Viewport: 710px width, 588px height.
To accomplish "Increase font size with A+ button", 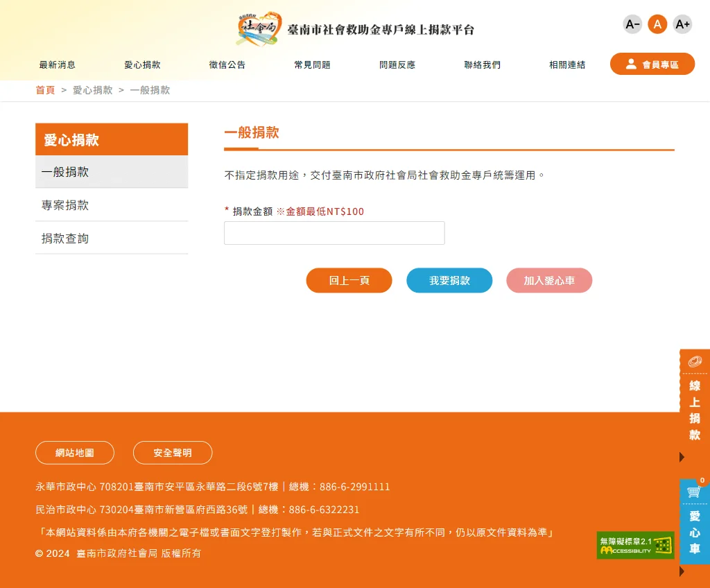I will pos(682,24).
